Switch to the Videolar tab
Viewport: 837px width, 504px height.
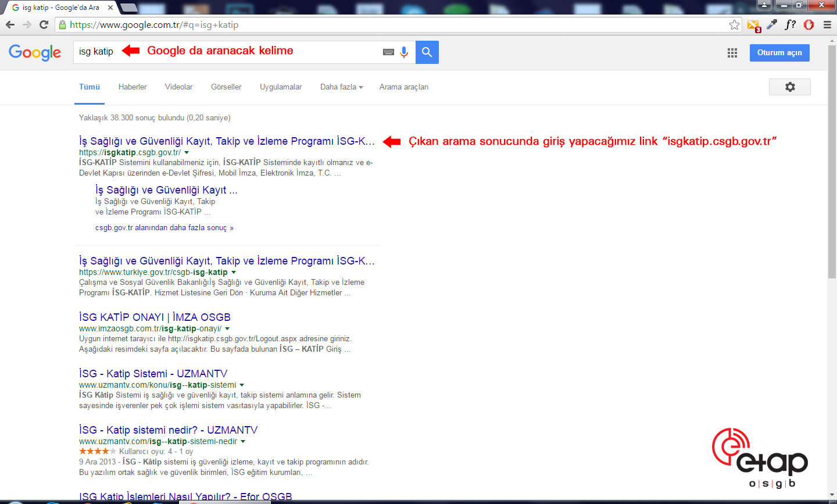coord(178,87)
